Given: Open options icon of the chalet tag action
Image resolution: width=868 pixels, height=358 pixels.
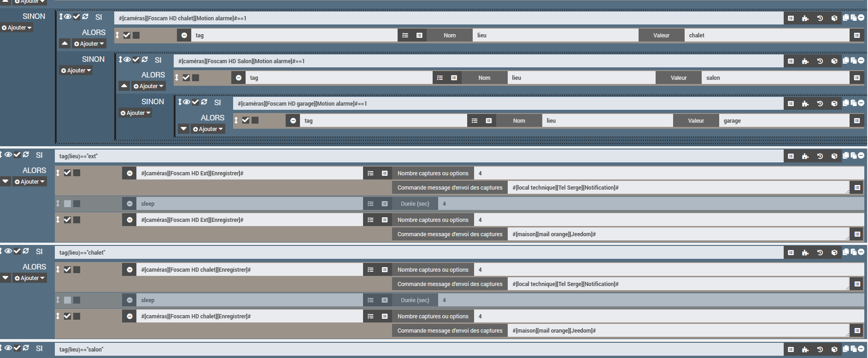Looking at the screenshot, I should [405, 35].
